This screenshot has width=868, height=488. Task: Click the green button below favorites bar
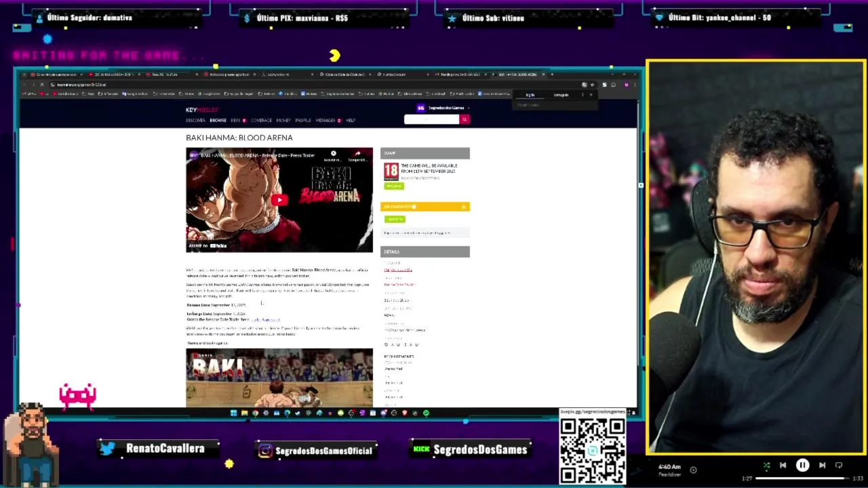click(x=395, y=219)
